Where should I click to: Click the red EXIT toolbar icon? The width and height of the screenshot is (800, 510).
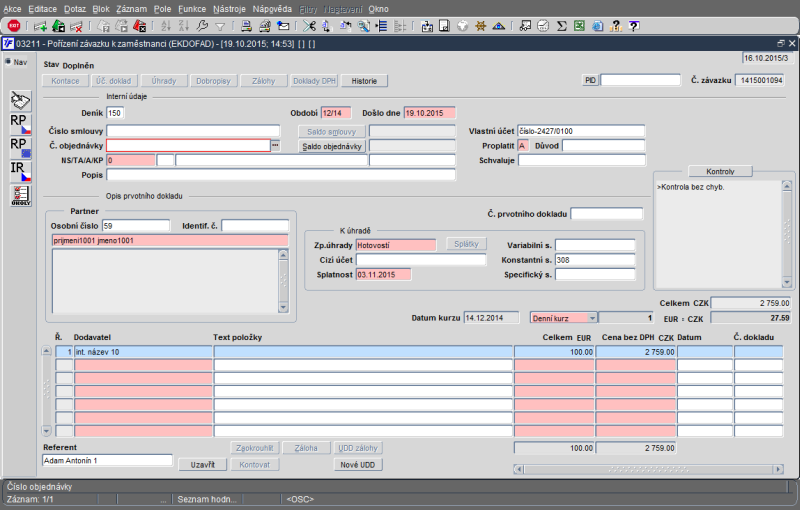(x=14, y=25)
